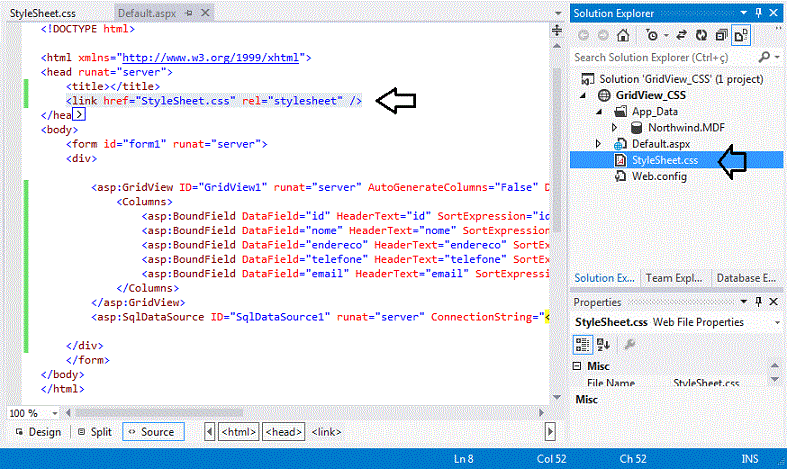
Task: Click the tag navigator left arrow
Action: tap(210, 432)
